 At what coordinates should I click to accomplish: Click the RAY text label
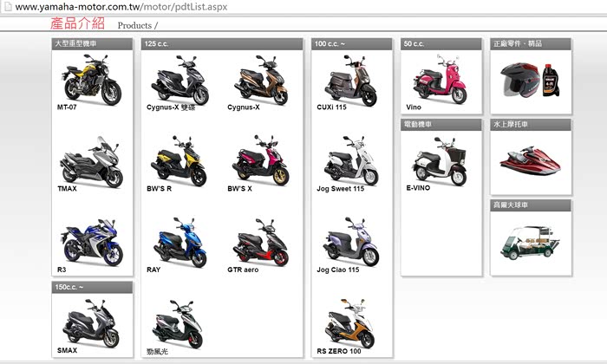coord(153,270)
